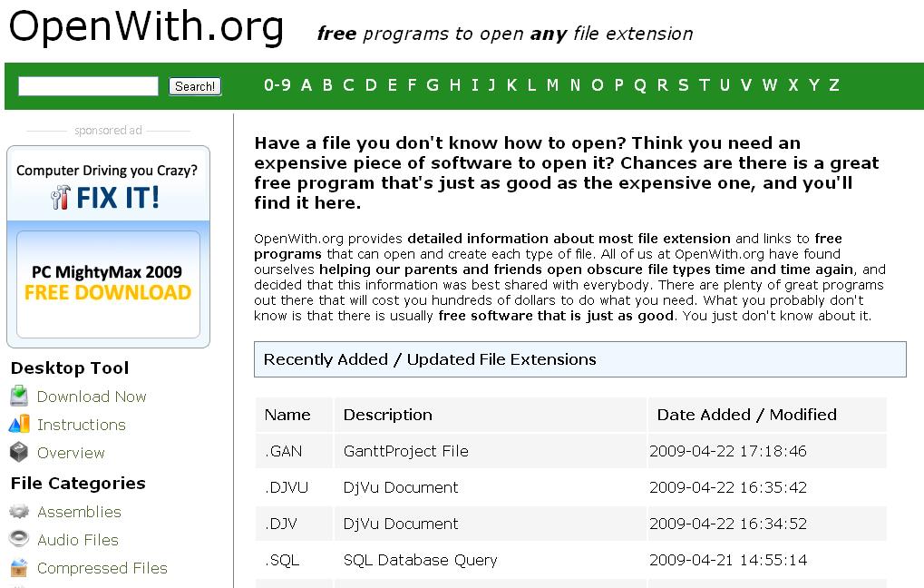
Task: Open the Download Now link
Action: coord(92,397)
